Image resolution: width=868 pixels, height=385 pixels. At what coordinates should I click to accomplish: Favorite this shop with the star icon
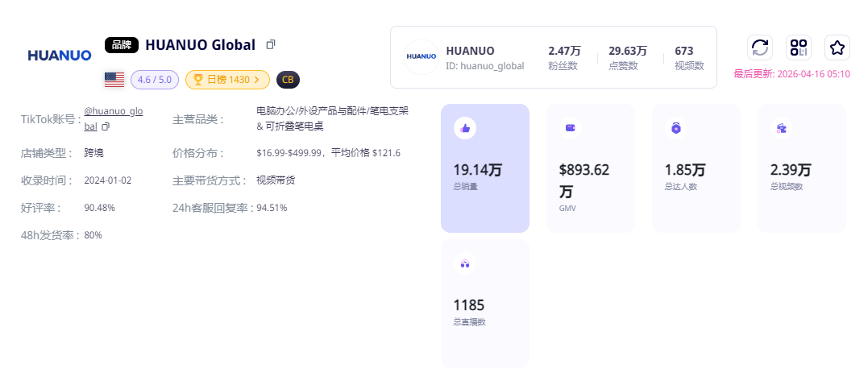(837, 48)
